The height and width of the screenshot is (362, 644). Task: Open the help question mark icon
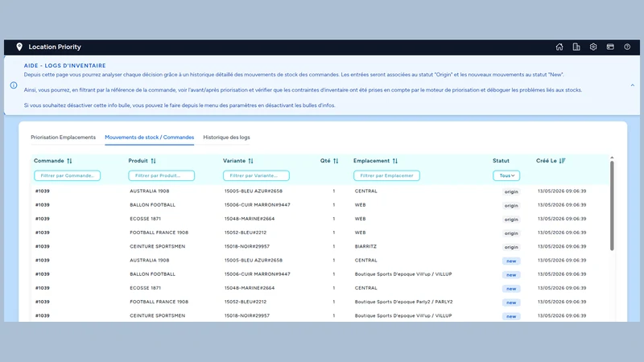627,47
